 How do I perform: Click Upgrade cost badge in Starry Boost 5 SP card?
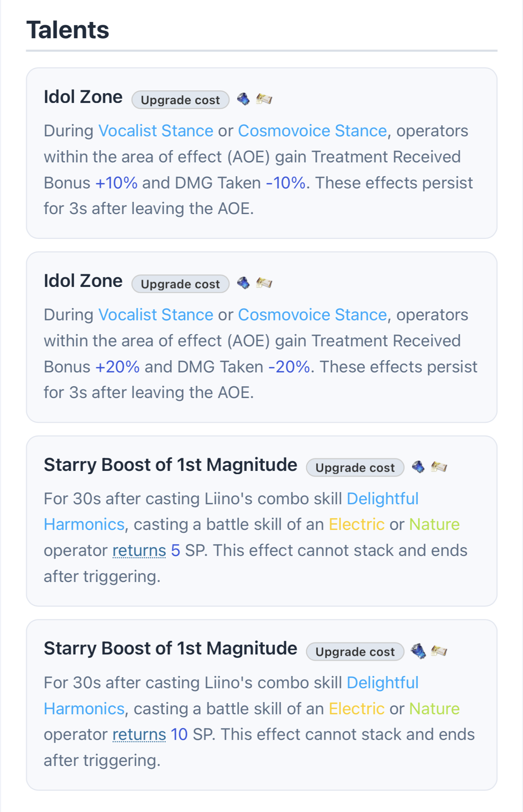coord(355,467)
